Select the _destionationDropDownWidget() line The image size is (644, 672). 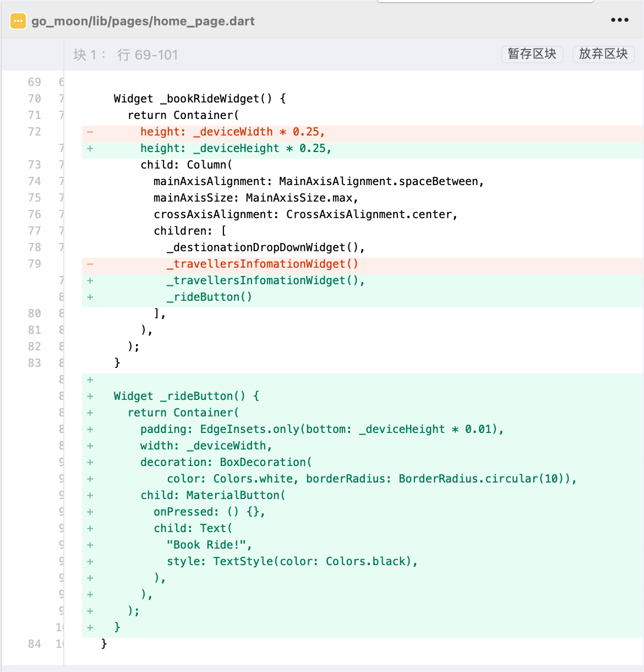(265, 247)
